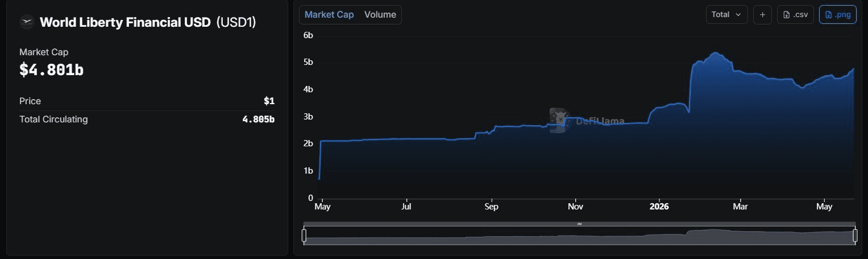The height and width of the screenshot is (259, 868).
Task: Click the World Liberty Financial logo icon
Action: pyautogui.click(x=27, y=22)
